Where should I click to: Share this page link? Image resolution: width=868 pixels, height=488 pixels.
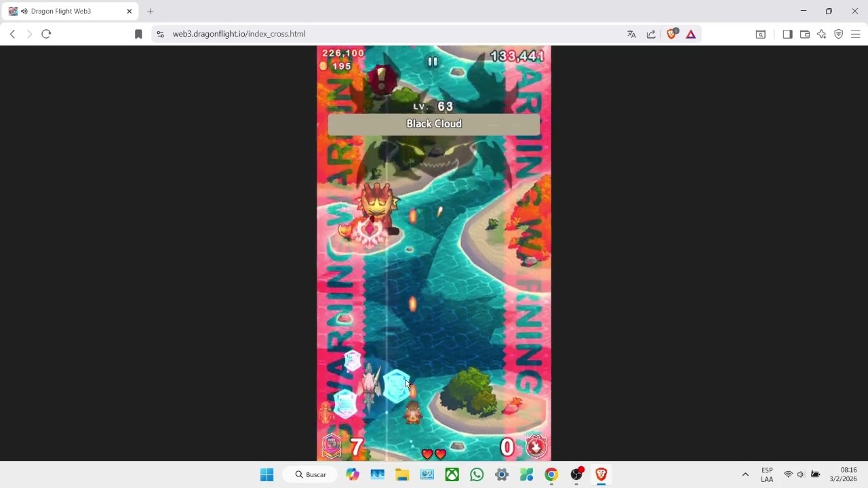(x=651, y=34)
